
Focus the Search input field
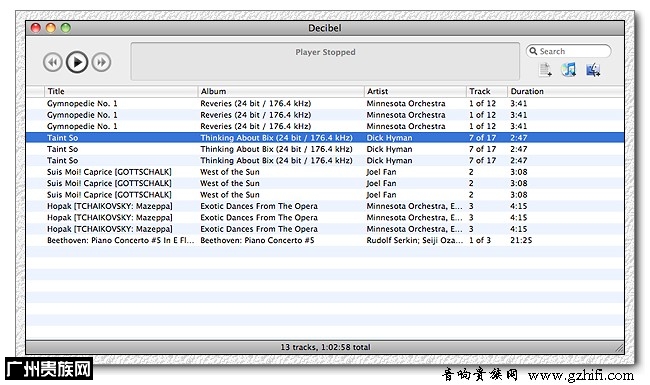click(569, 51)
